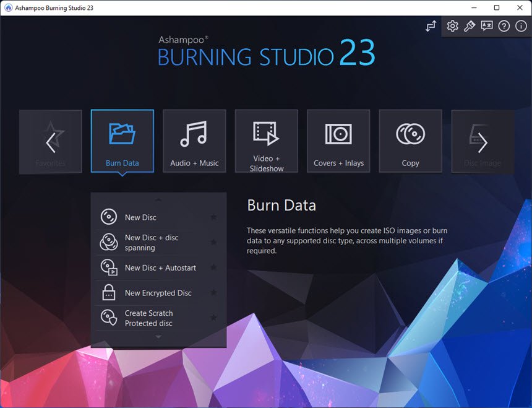Close the Burning Studio window

(x=520, y=7)
